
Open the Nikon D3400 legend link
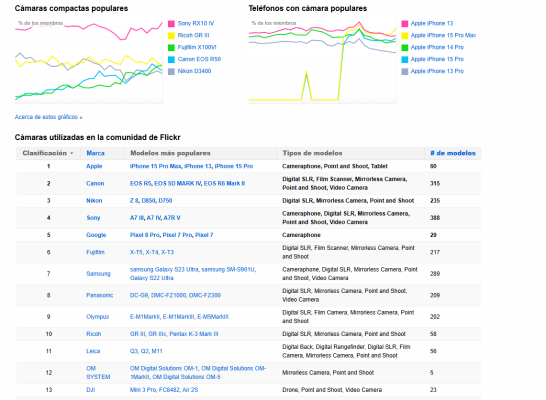click(x=194, y=71)
